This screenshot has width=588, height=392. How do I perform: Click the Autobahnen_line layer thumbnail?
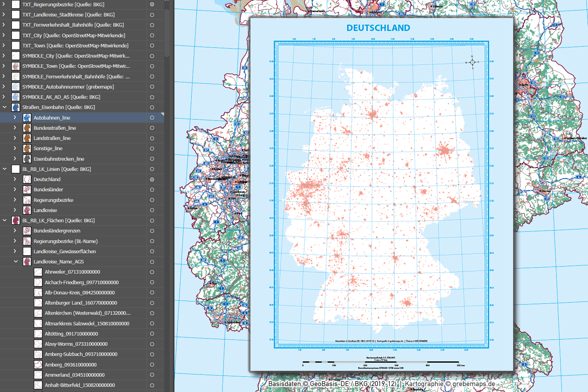pos(27,118)
